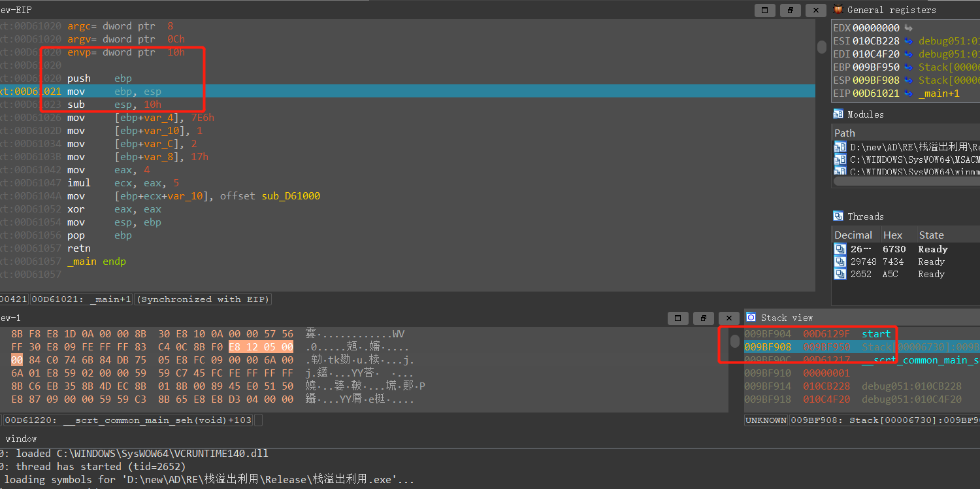This screenshot has height=489, width=980.
Task: Click the highlighted hex bytes E8 12 05 00
Action: click(x=261, y=347)
